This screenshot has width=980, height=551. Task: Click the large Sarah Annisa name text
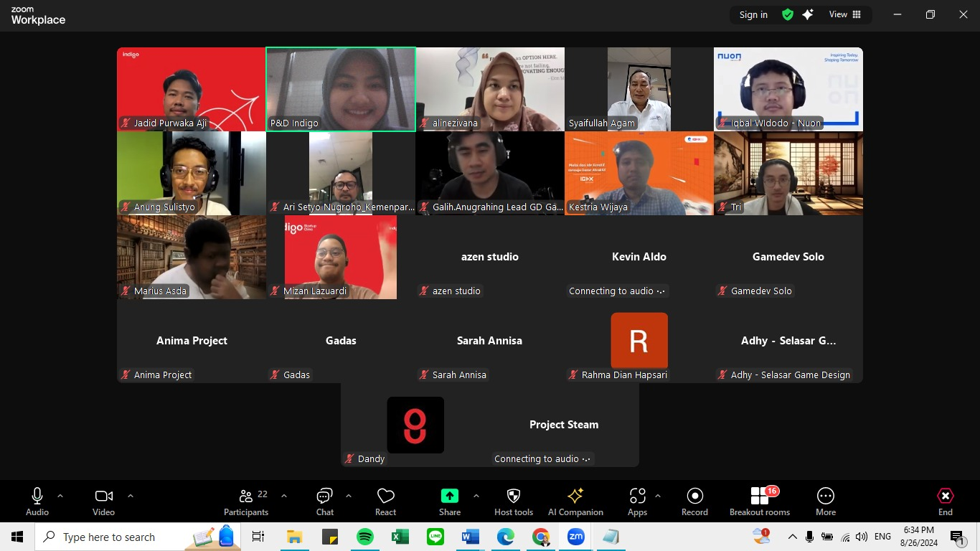pos(489,341)
